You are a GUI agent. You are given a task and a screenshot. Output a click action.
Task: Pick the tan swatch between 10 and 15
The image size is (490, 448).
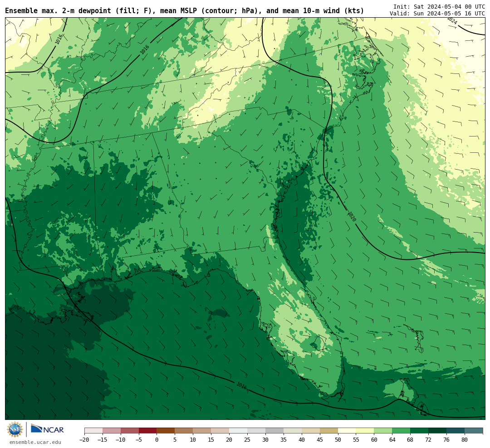tap(202, 431)
